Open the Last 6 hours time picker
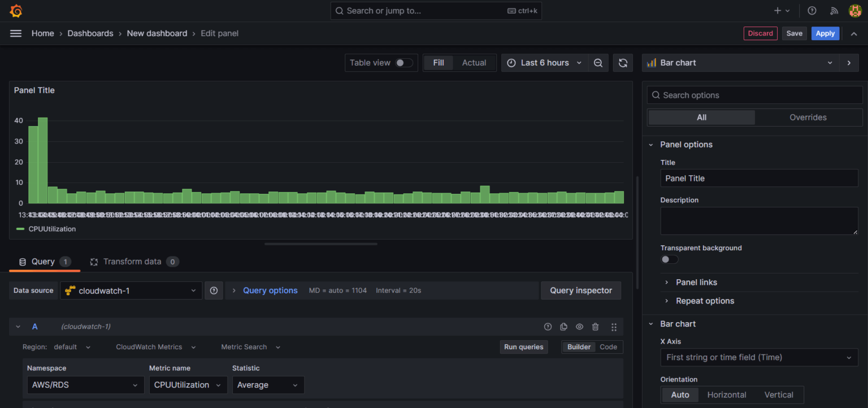 point(544,63)
